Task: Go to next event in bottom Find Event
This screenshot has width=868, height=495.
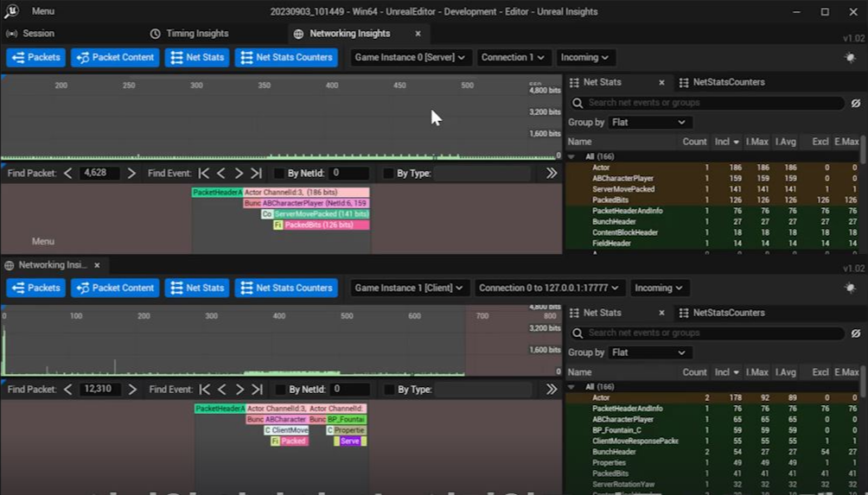Action: point(239,390)
